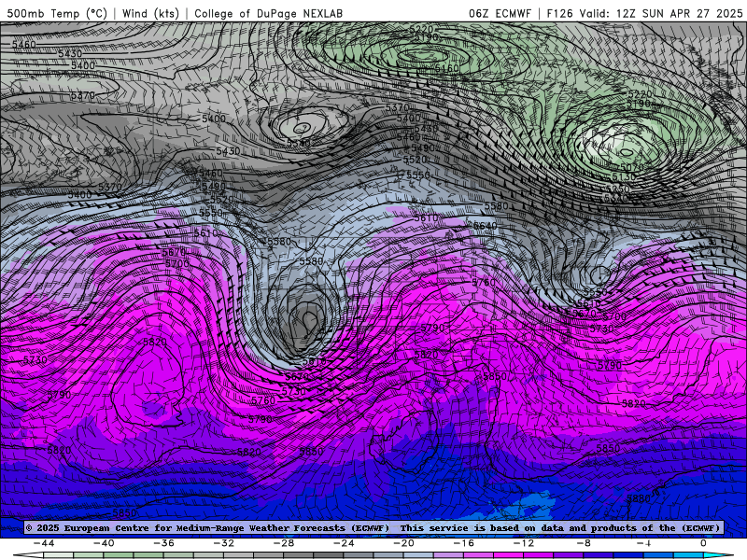
Task: Click the -28 color scale label
Action: (x=284, y=543)
